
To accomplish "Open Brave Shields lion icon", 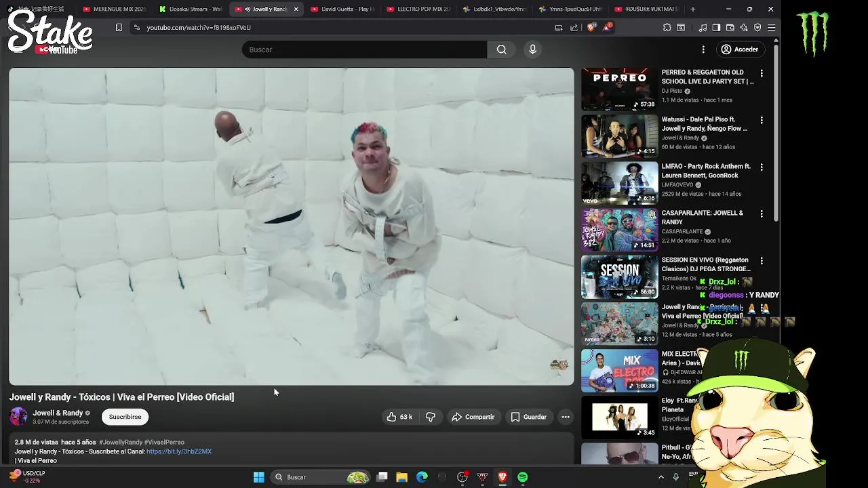I will (591, 27).
